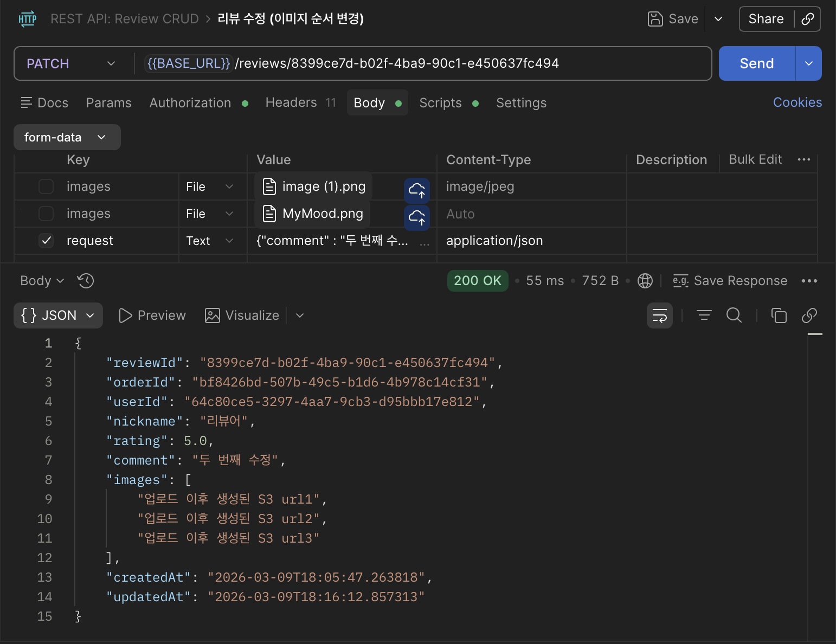This screenshot has height=644, width=836.
Task: Change File type for image (1).png row
Action: click(210, 186)
